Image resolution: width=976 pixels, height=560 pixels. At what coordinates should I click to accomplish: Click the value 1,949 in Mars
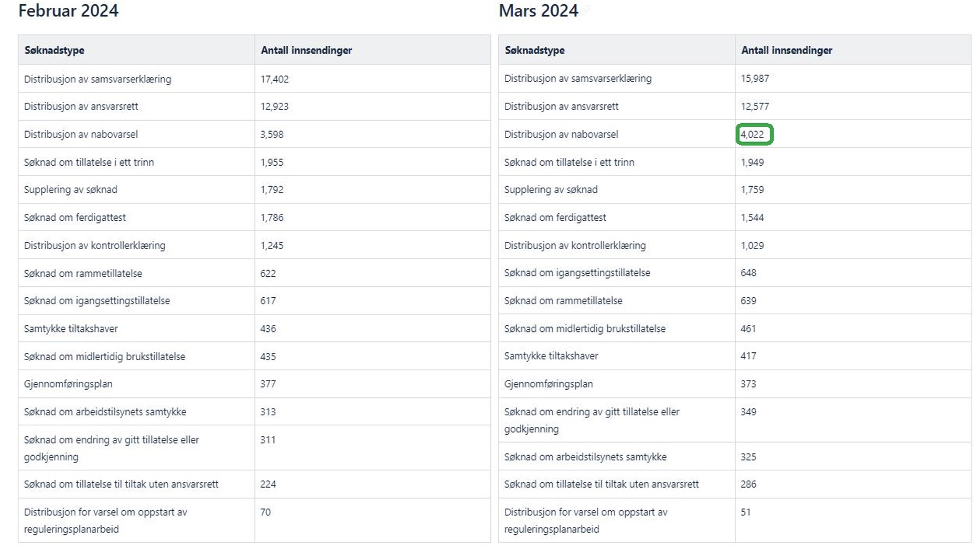[752, 163]
